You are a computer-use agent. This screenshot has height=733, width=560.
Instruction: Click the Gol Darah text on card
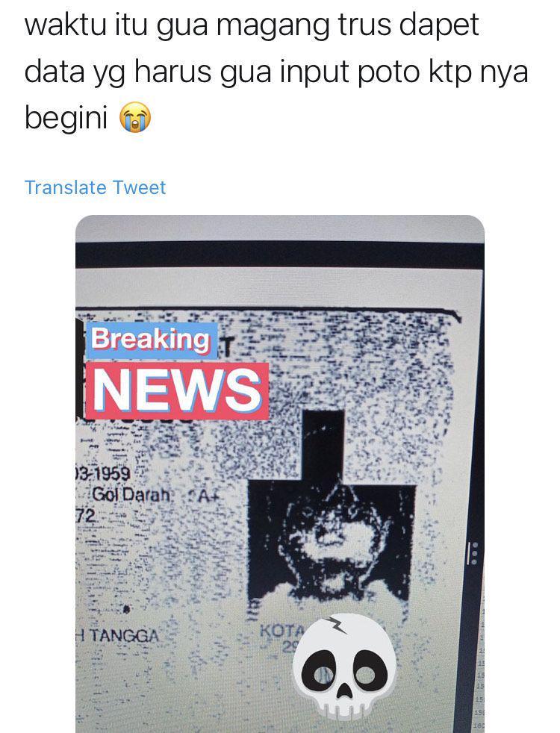(132, 495)
